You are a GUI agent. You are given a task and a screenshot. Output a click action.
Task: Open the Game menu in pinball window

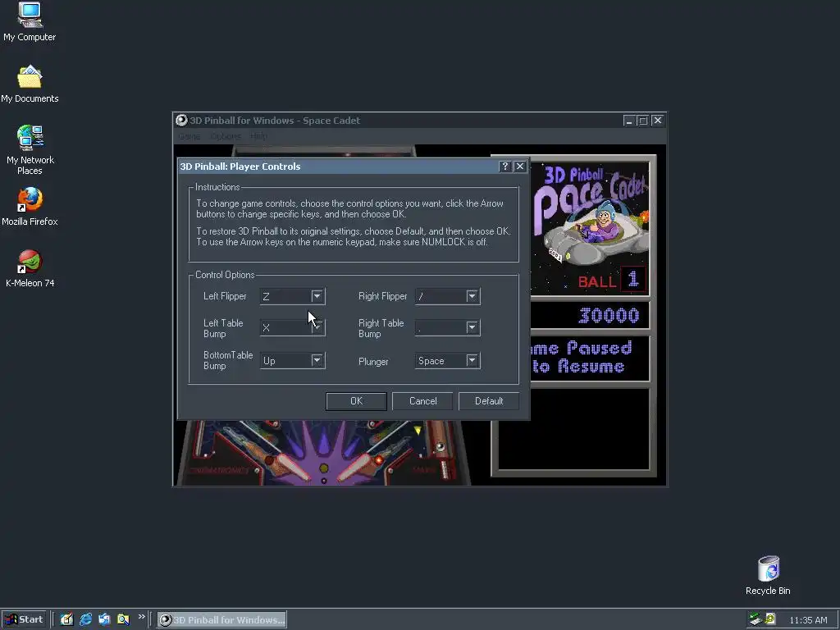(189, 136)
